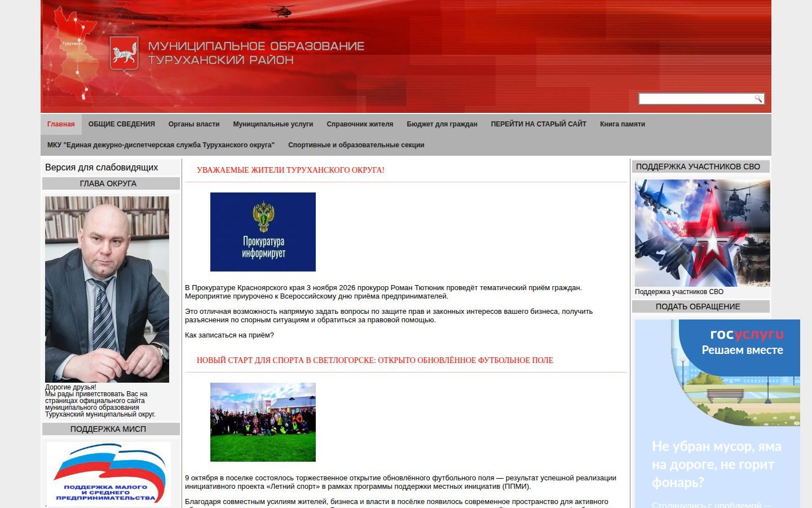Click the Прокуратура информирует image
The image size is (812, 508).
tap(263, 232)
